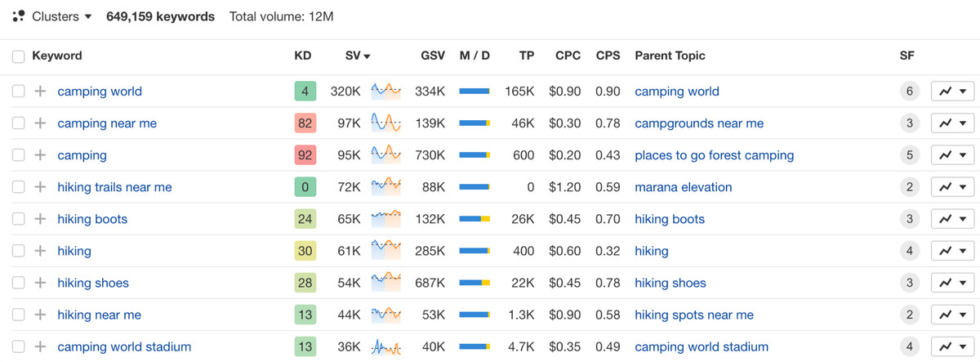Click SERP features badge 3 for hiking boots
Viewport: 980px width, 362px height.
910,219
